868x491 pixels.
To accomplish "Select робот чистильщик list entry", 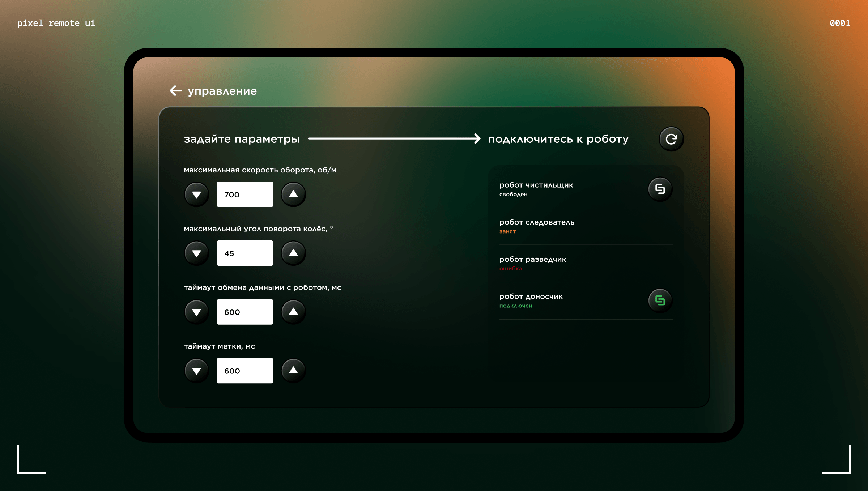I will [536, 189].
